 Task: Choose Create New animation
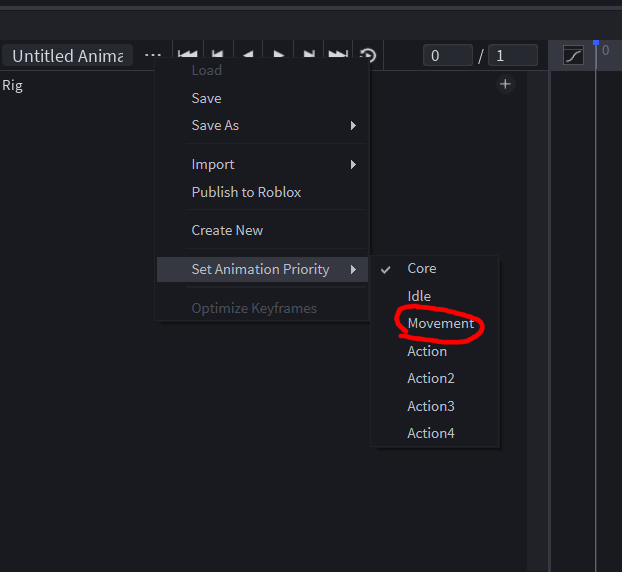(x=262, y=230)
